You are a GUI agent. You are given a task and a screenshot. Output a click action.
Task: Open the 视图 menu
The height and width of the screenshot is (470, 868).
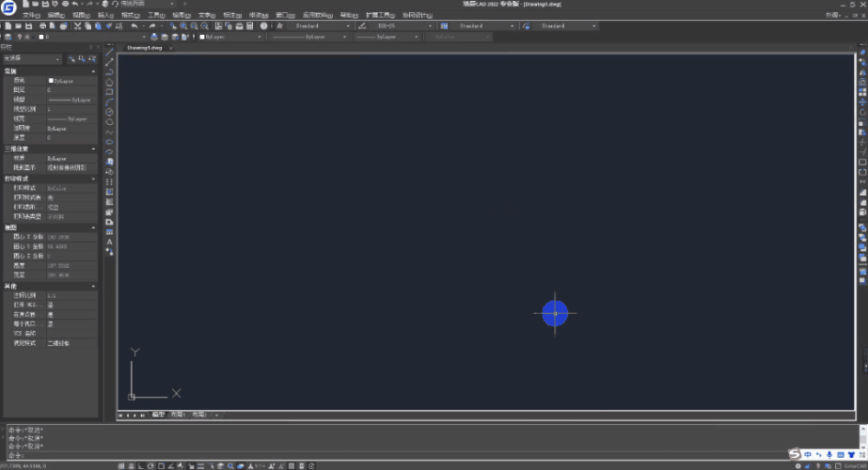tap(81, 15)
